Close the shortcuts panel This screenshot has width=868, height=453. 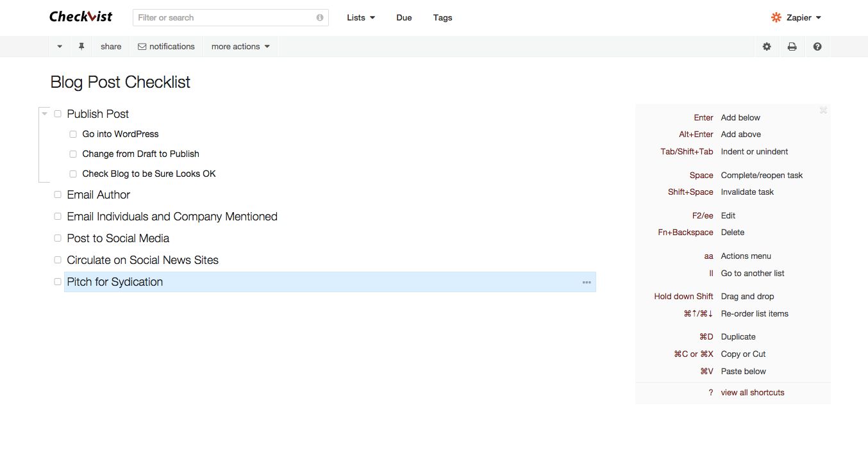tap(823, 110)
